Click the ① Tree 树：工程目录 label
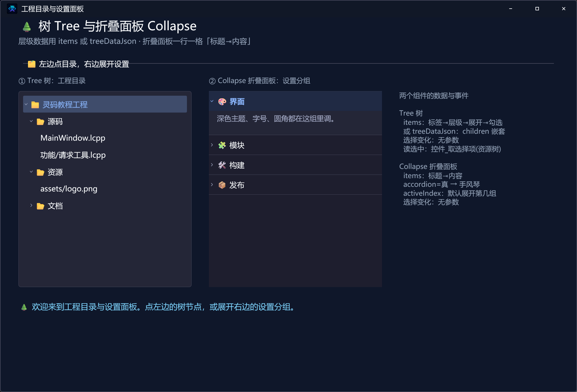The image size is (577, 392). pos(52,81)
